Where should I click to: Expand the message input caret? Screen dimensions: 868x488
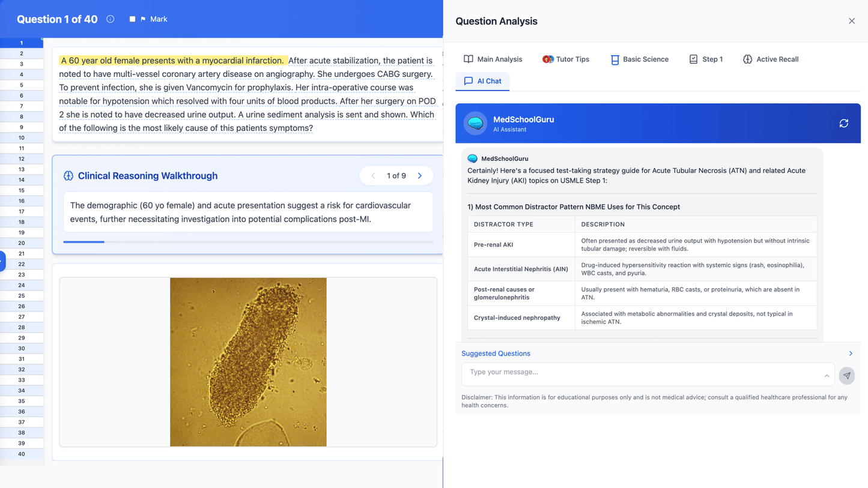827,376
